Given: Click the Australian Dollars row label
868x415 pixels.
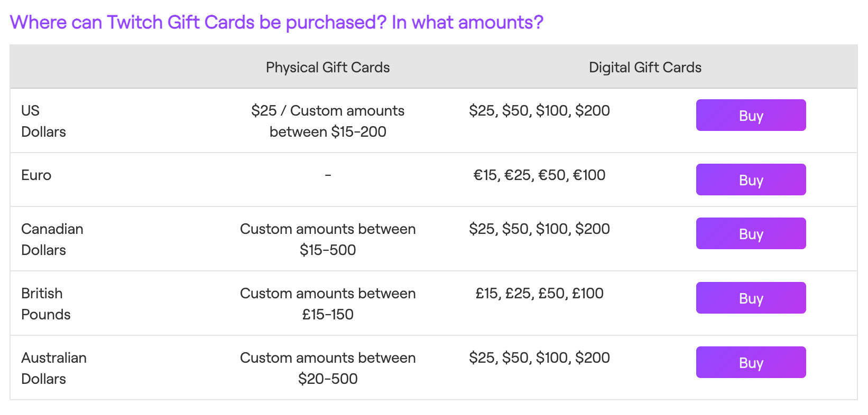Looking at the screenshot, I should tap(53, 367).
